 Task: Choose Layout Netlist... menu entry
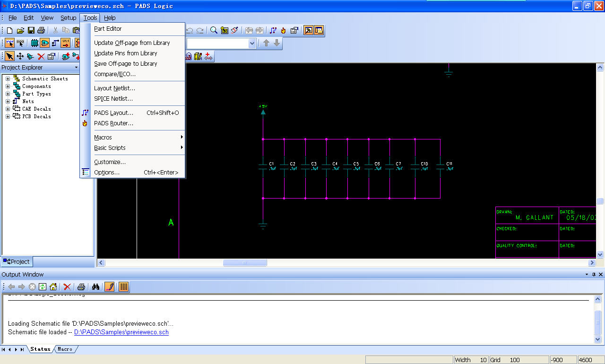[x=133, y=88]
